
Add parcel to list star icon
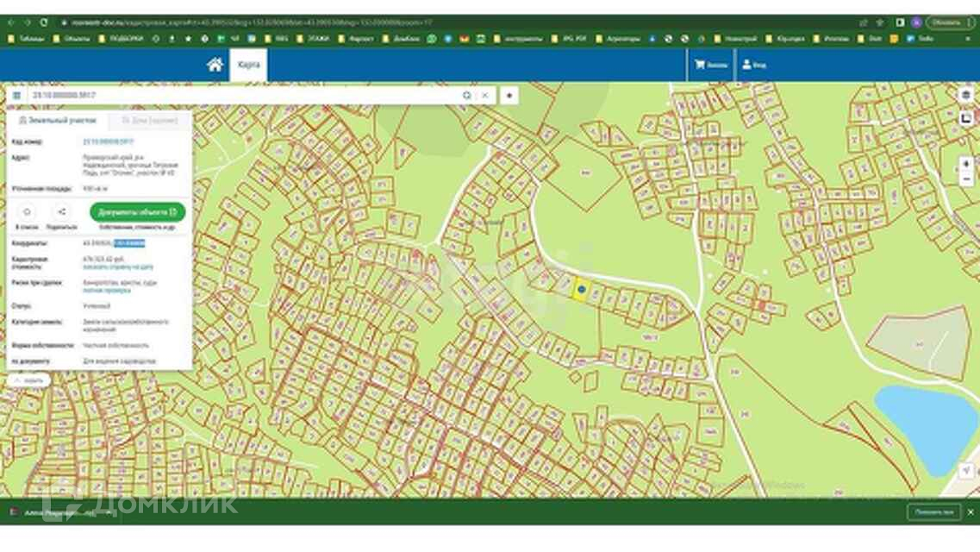pyautogui.click(x=27, y=212)
